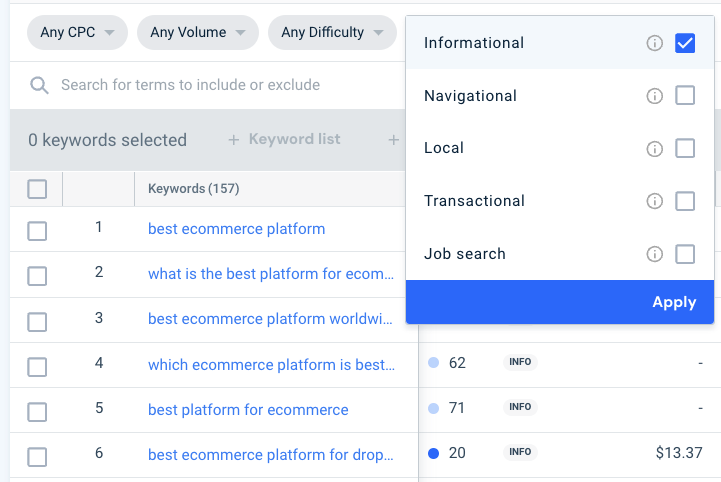
Task: Show info tooltip for Transactional
Action: coord(654,201)
